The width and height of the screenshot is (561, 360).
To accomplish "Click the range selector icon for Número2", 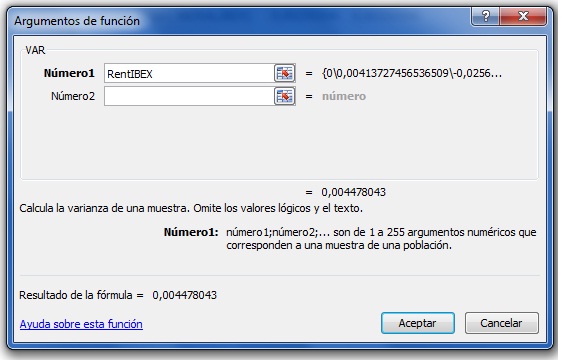I will pos(285,96).
